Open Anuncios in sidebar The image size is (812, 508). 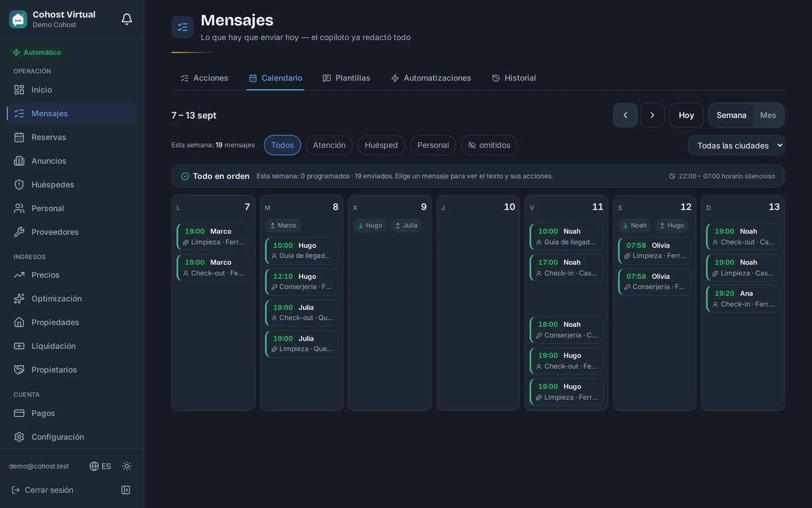click(72, 161)
